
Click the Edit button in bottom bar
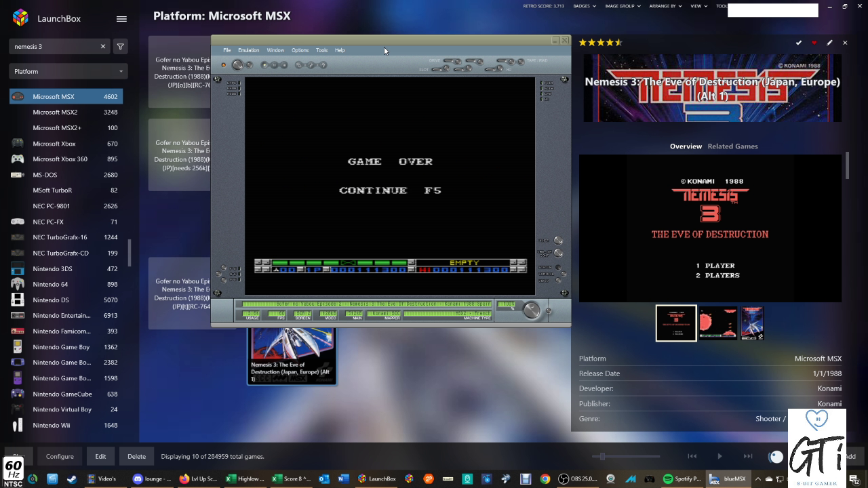[100, 456]
